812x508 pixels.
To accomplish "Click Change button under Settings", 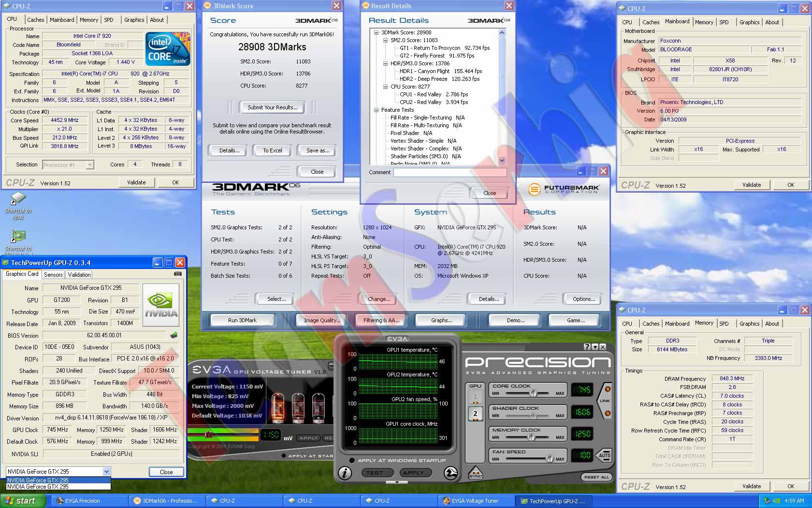I will (379, 299).
